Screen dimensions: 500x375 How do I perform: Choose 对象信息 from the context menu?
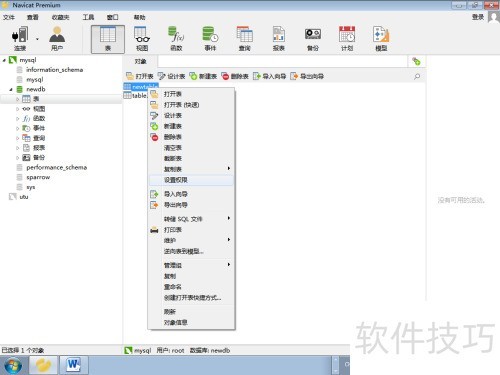click(x=191, y=322)
